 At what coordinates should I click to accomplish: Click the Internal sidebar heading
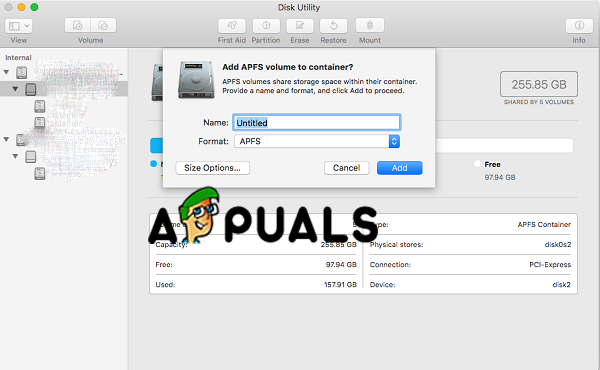pos(18,57)
